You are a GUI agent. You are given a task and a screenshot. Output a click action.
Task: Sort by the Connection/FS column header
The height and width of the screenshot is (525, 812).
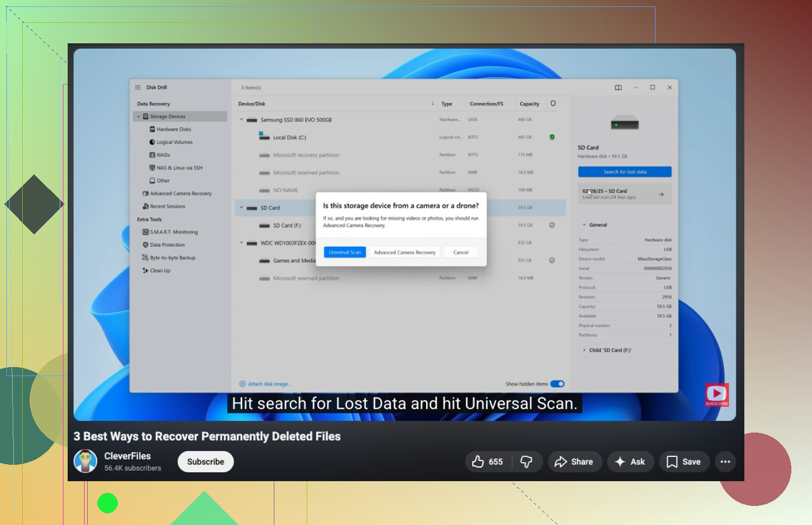pos(486,104)
